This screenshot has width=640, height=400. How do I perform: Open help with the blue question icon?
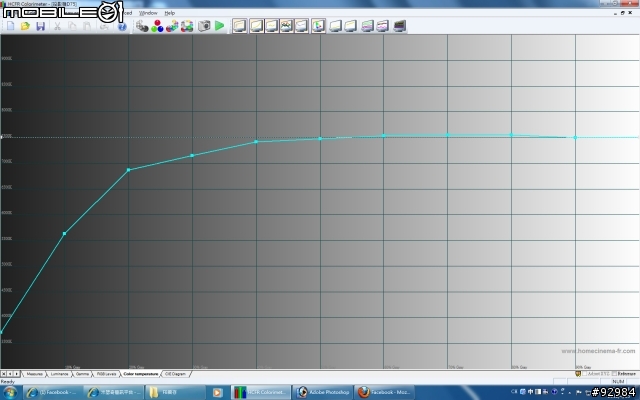pyautogui.click(x=122, y=27)
